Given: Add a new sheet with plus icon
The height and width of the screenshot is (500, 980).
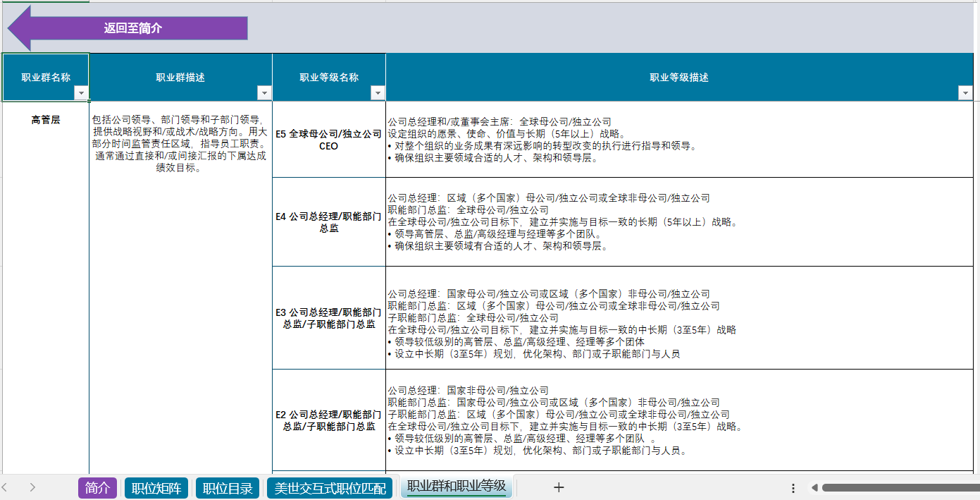Looking at the screenshot, I should pos(559,487).
